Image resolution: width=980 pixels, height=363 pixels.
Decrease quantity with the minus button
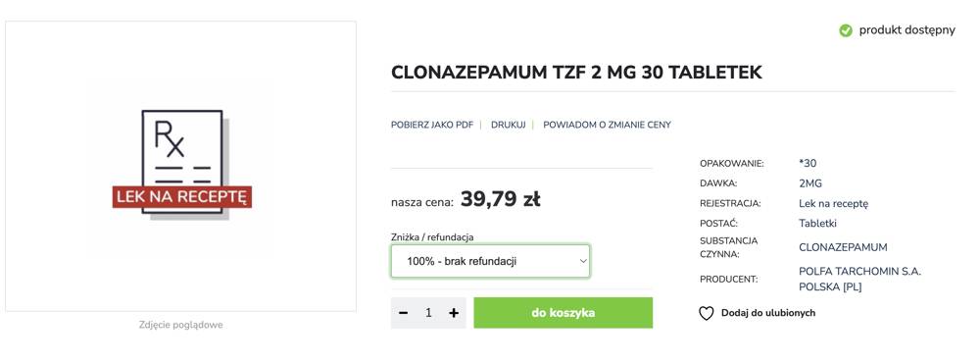(403, 313)
